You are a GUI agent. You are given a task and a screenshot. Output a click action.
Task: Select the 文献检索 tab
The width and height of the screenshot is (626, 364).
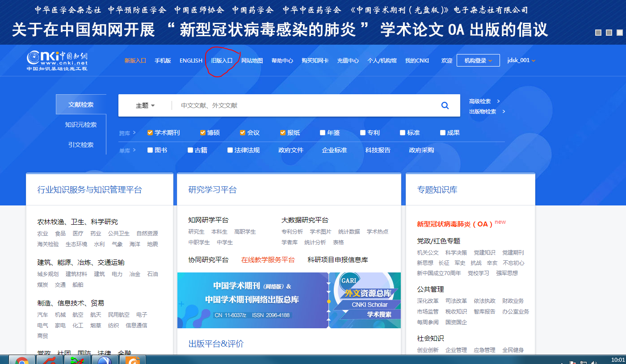[x=81, y=105]
